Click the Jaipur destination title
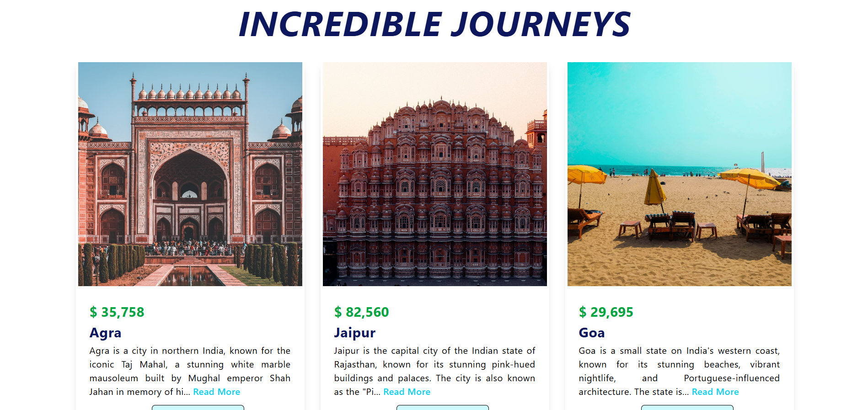Viewport: 868px width, 410px height. [355, 333]
